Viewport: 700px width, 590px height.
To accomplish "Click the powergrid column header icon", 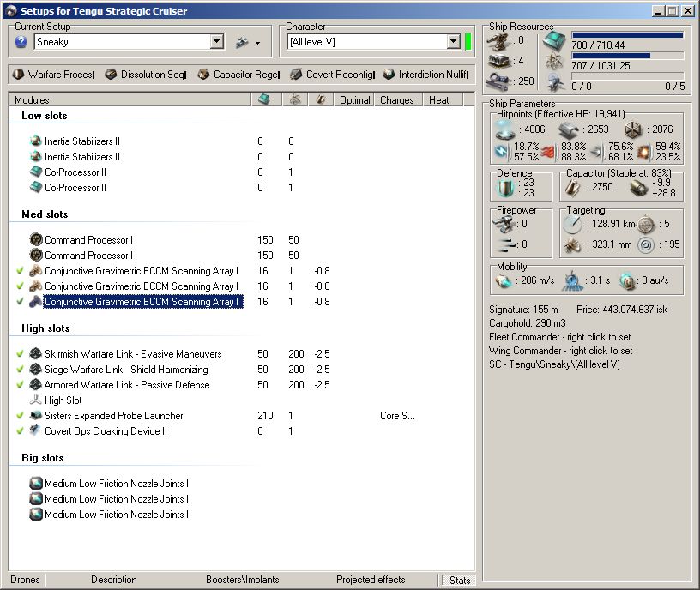I will (295, 100).
